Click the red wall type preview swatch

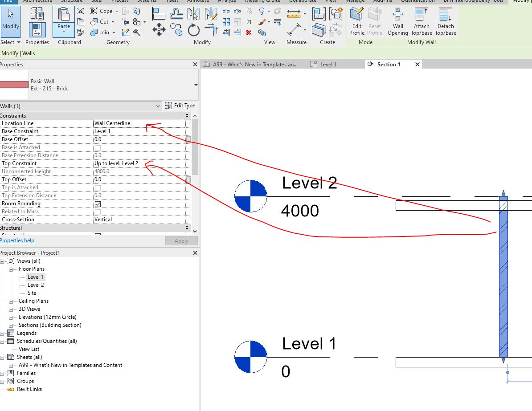click(x=12, y=85)
